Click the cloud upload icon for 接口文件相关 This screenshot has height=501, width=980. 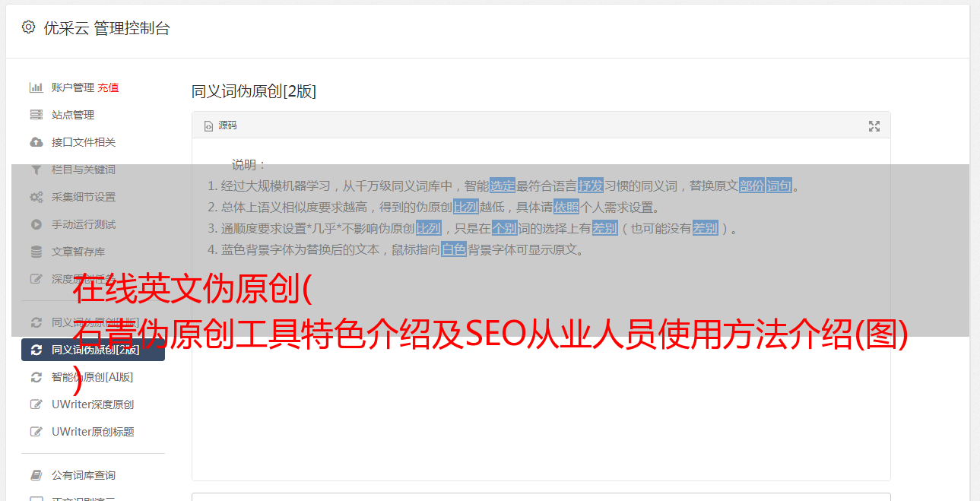(36, 142)
